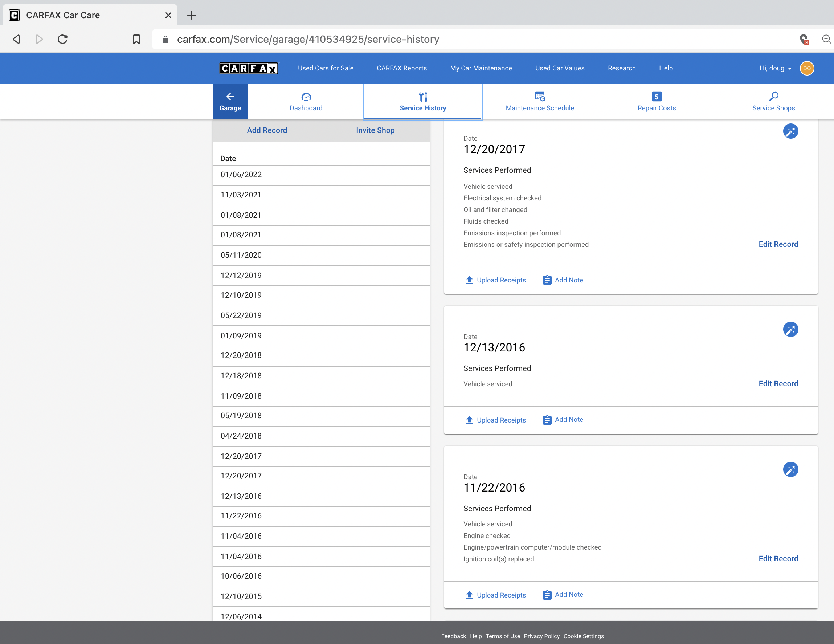Switch to the Repair Costs tab
The image size is (834, 644).
[x=657, y=102]
